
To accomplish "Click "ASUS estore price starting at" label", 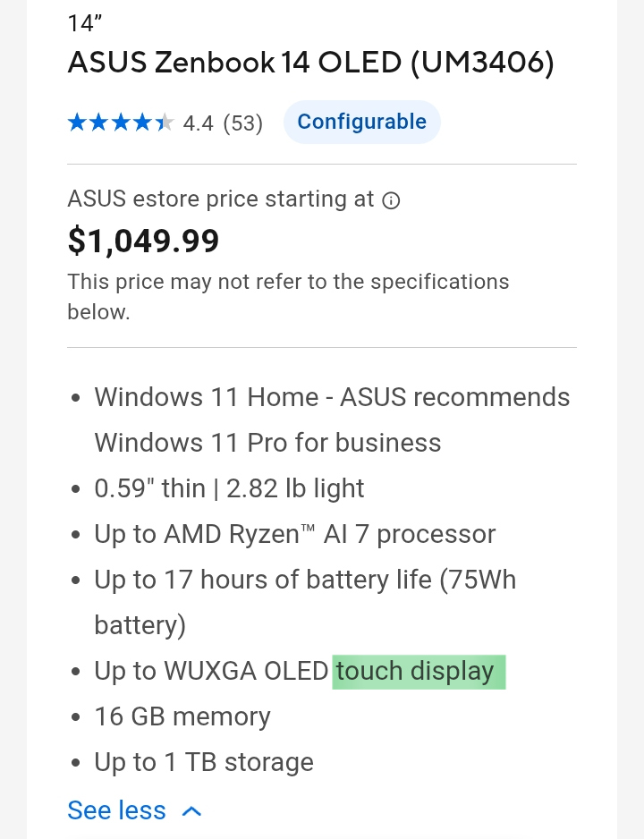I will (x=220, y=199).
